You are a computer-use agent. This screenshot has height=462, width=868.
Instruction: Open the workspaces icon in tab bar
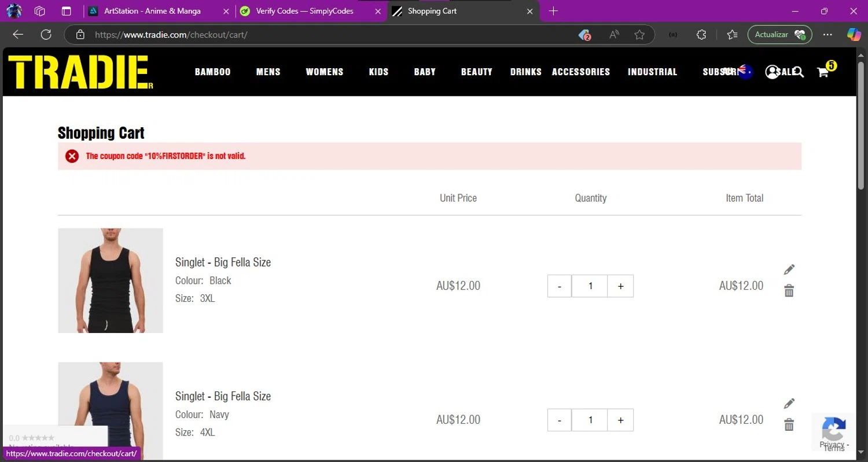40,11
